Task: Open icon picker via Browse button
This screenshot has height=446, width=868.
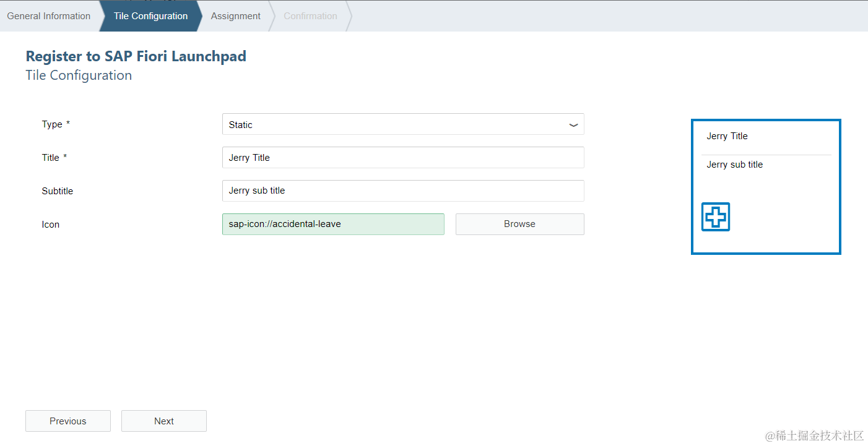Action: coord(519,224)
